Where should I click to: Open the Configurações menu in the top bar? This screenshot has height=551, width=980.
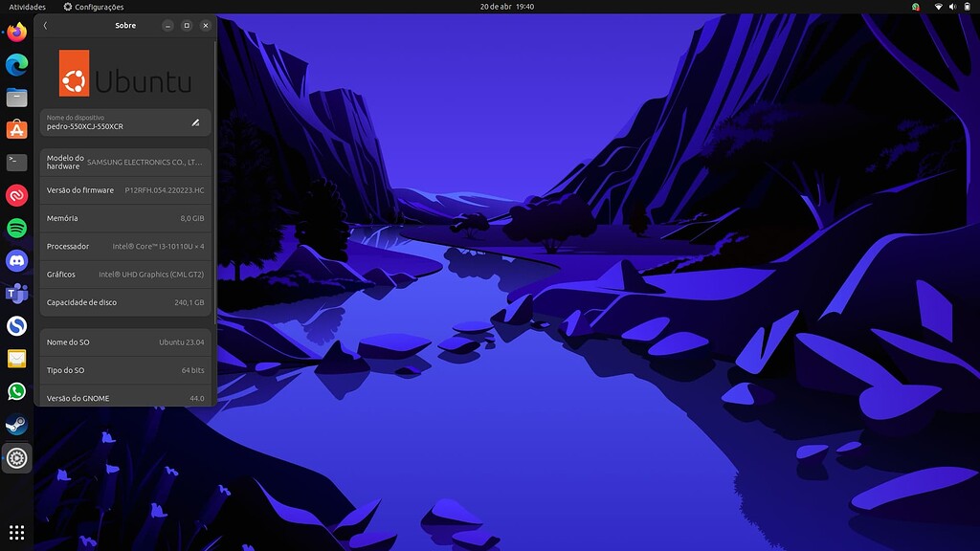point(96,7)
